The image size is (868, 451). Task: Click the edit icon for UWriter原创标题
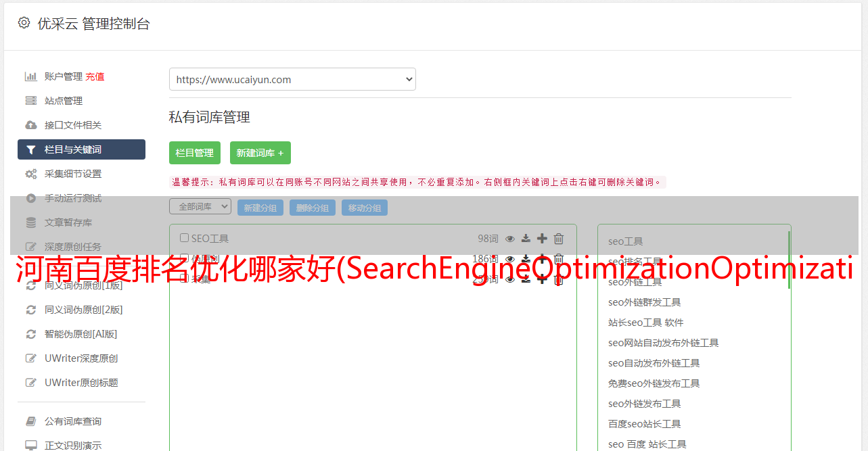pos(31,383)
